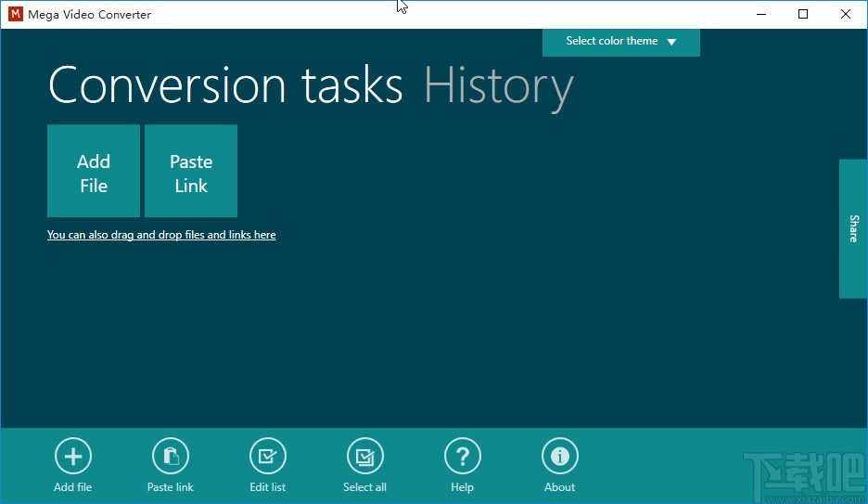The width and height of the screenshot is (868, 504).
Task: Click the Add file plus icon in bottom bar
Action: 73,456
